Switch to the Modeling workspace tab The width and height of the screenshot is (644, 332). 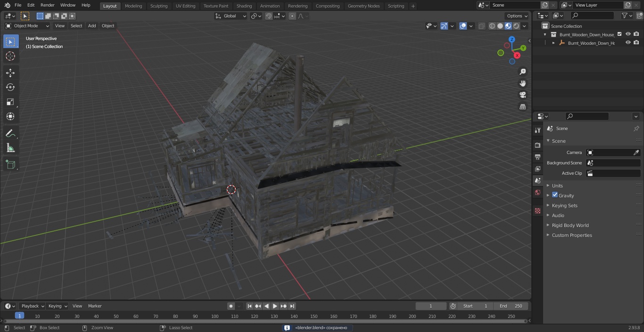pyautogui.click(x=133, y=6)
